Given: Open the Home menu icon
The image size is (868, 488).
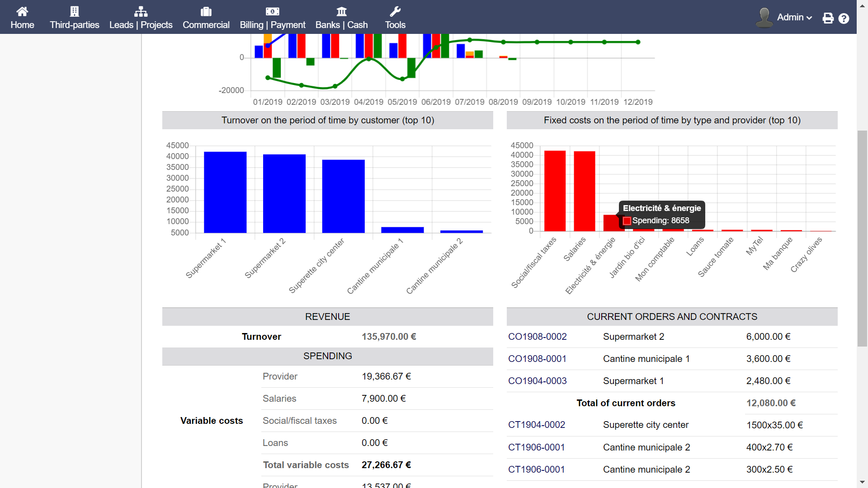Looking at the screenshot, I should click(x=22, y=12).
